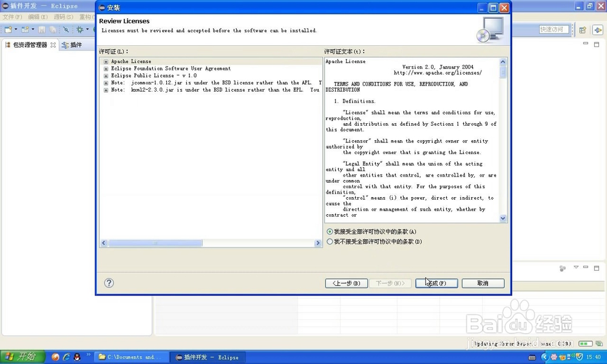Image resolution: width=607 pixels, height=364 pixels.
Task: Minimize the upper right Eclipse view panel
Action: point(586,44)
